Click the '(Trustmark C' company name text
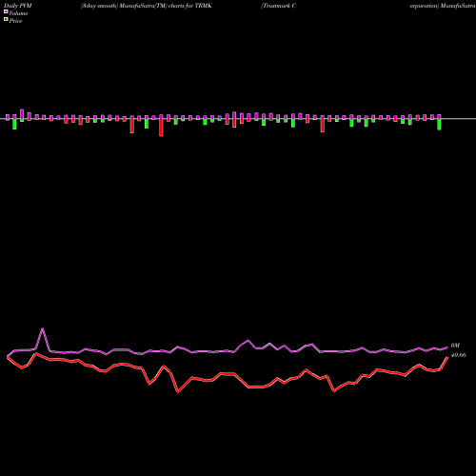Image resolution: width=476 pixels, height=476 pixels. coord(278,6)
